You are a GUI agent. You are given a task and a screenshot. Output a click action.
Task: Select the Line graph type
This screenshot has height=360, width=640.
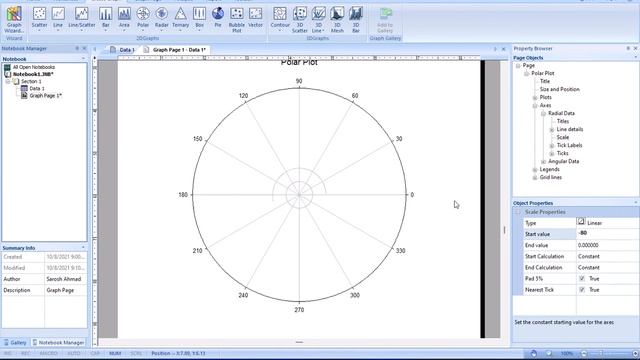[58, 19]
